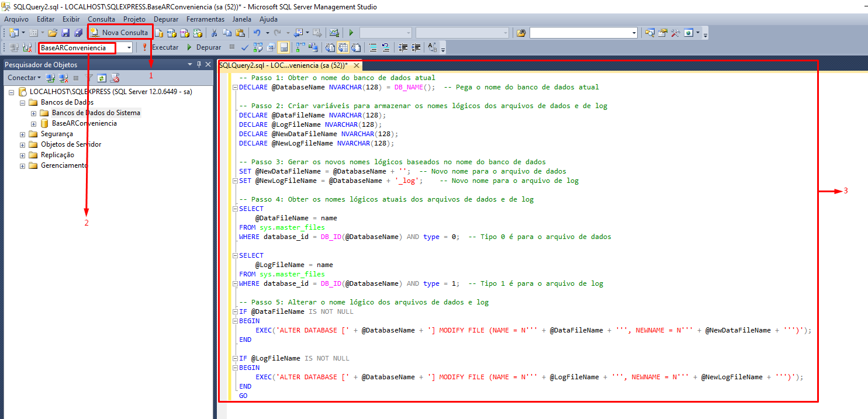
Task: Click the Comment out selected lines icon
Action: (x=372, y=47)
